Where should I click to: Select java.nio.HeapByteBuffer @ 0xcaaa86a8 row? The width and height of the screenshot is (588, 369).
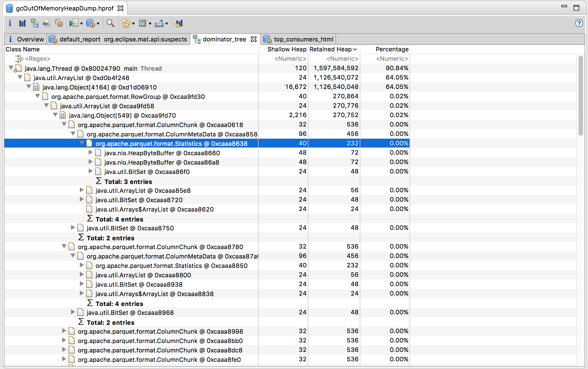(207, 162)
